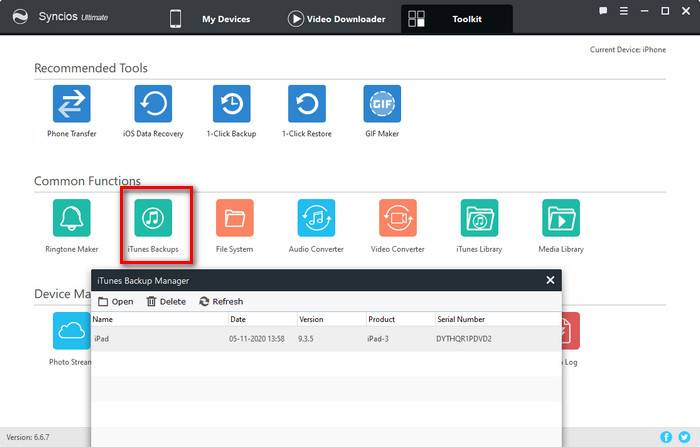Open Ringtone Maker
700x447 pixels.
point(71,218)
